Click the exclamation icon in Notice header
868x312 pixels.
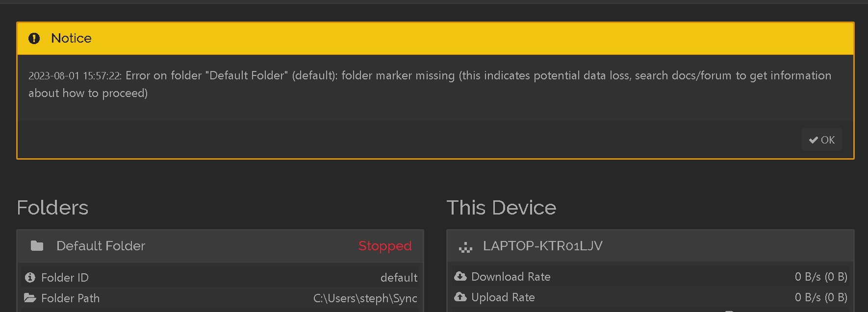coord(34,38)
